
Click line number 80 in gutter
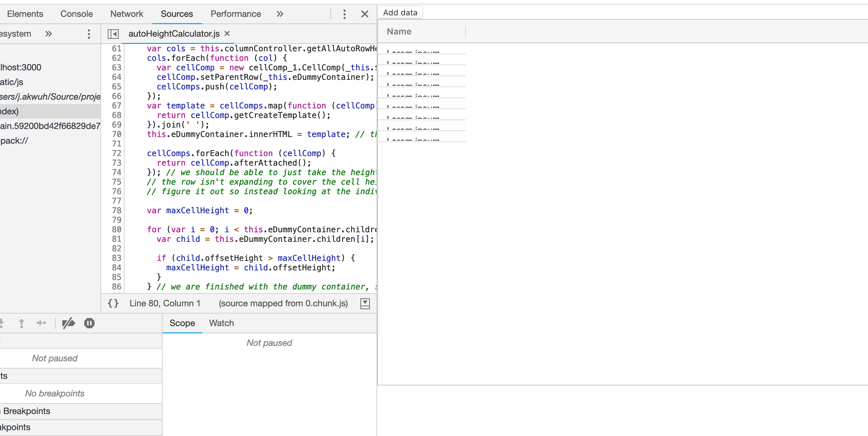point(116,230)
